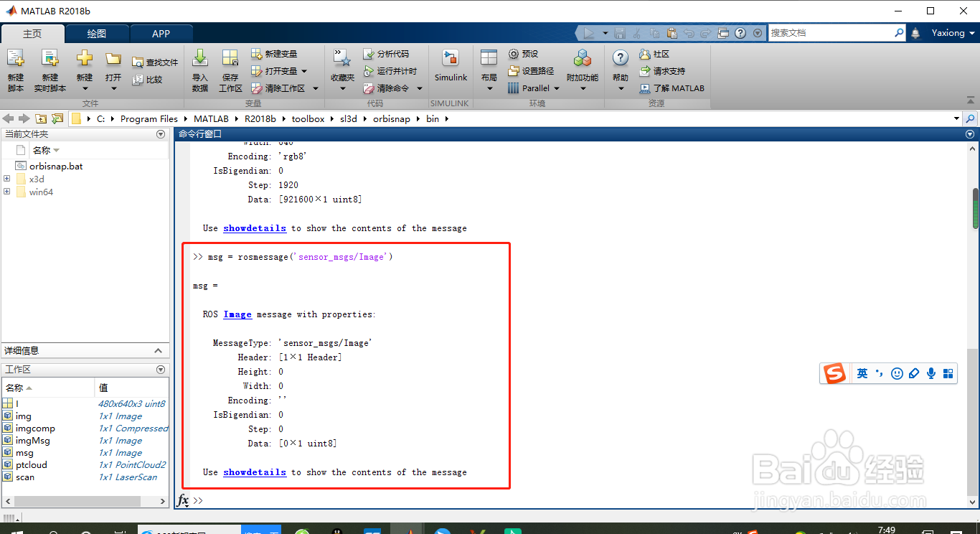The width and height of the screenshot is (980, 534).
Task: Click 分析代码 (Analyze Code)
Action: point(386,54)
